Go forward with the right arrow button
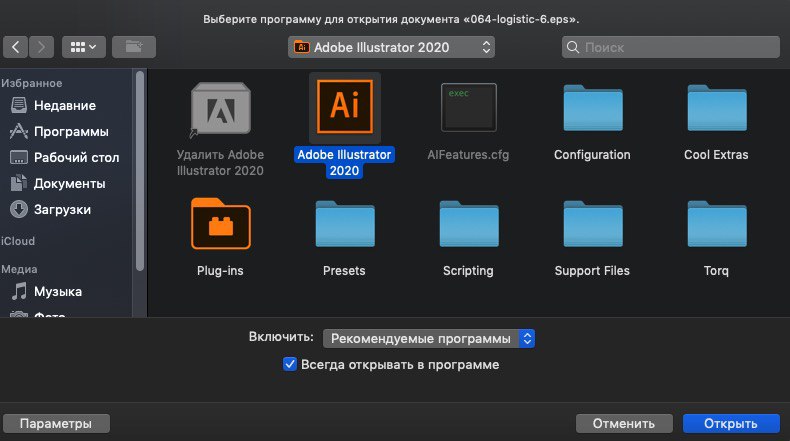Image resolution: width=790 pixels, height=441 pixels. [x=41, y=47]
